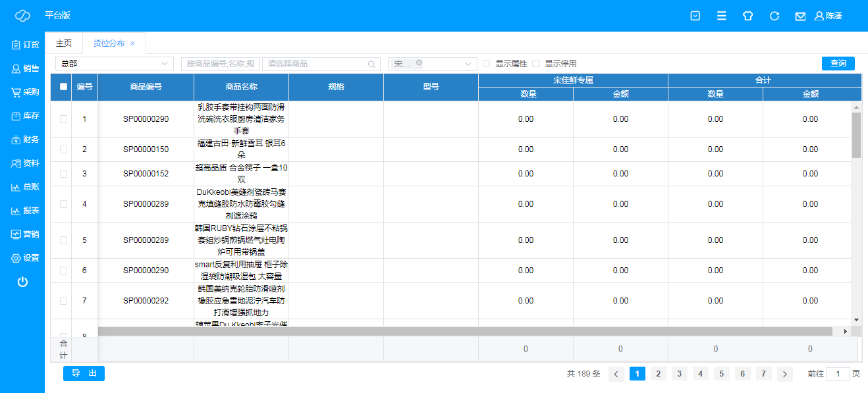Open the warehouse selection dropdown arrow
The image size is (868, 393).
pyautogui.click(x=468, y=64)
